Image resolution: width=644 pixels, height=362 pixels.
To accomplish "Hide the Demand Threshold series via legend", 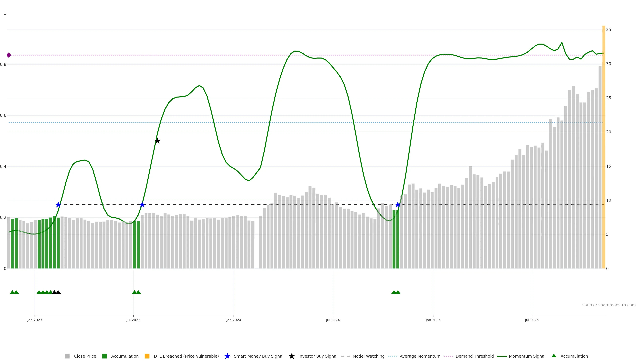I will [x=474, y=356].
